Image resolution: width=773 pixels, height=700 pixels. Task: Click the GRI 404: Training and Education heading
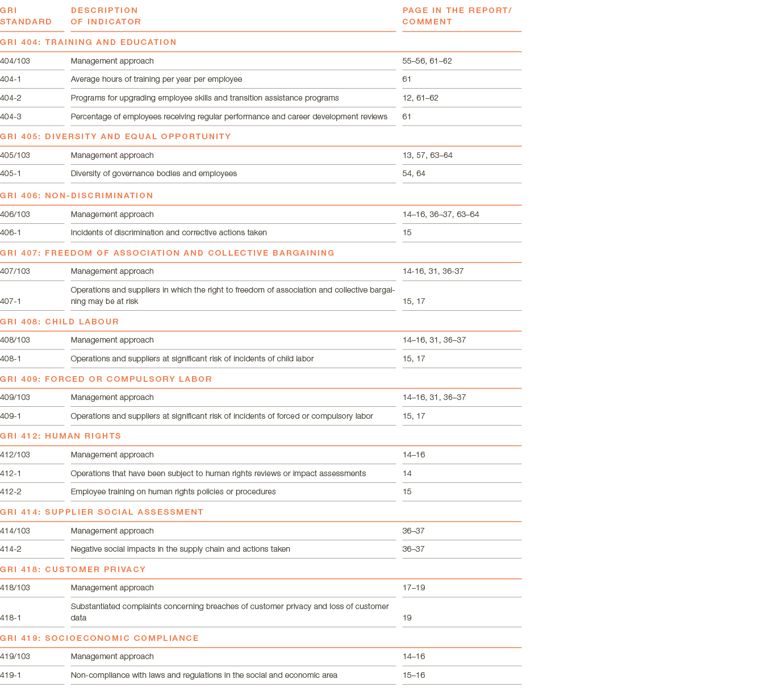pos(89,42)
